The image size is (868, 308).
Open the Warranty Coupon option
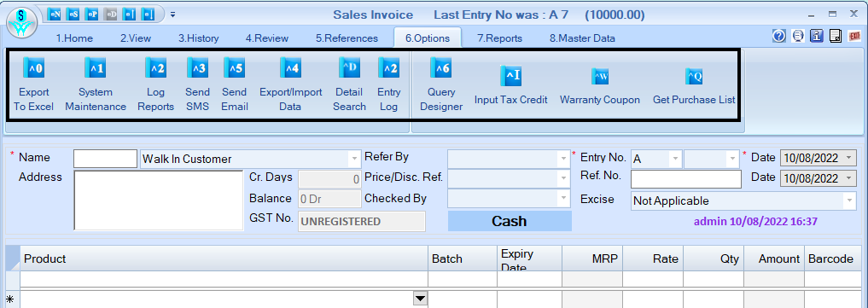(600, 76)
